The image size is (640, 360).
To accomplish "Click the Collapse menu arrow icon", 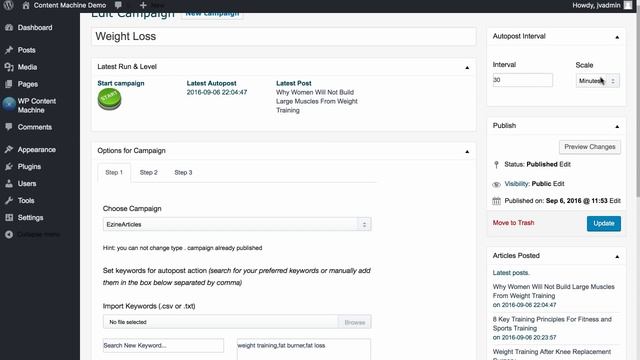I will click(x=9, y=235).
